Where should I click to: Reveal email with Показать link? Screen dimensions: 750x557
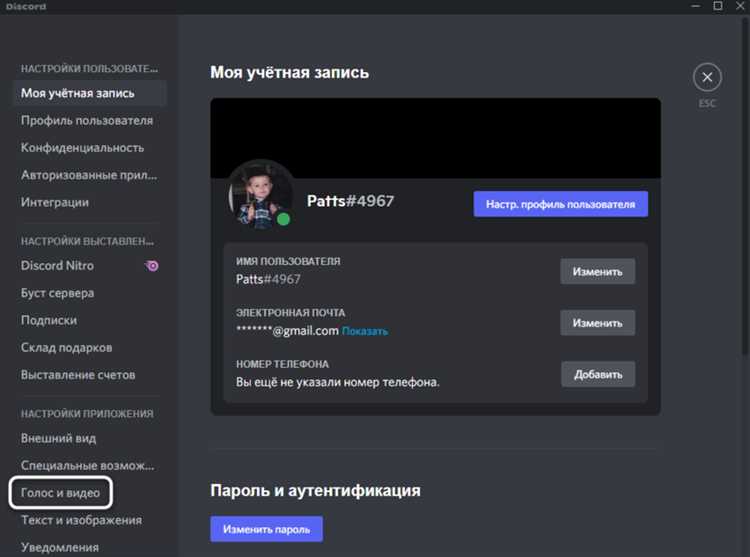tap(365, 331)
